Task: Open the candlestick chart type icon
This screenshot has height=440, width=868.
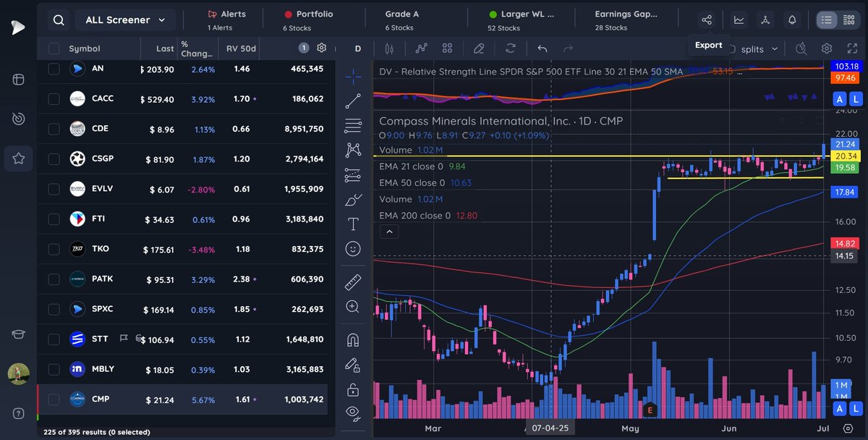Action: (x=390, y=48)
